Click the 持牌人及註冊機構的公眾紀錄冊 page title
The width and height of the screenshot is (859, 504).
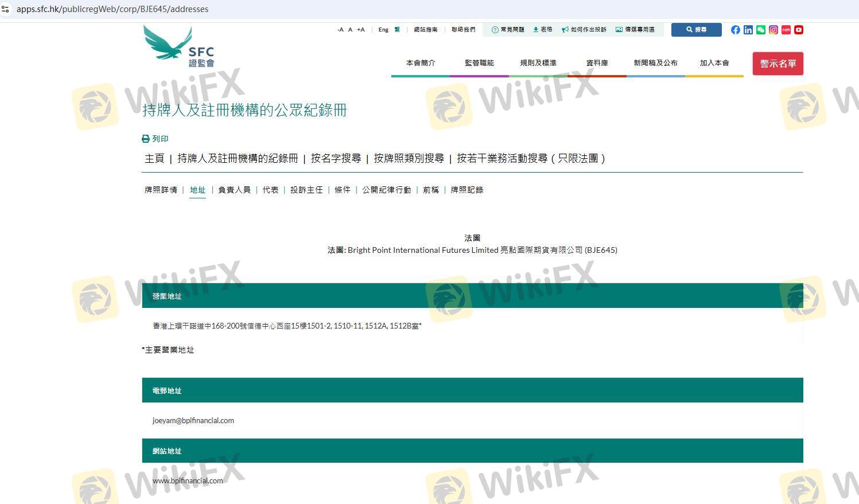244,110
